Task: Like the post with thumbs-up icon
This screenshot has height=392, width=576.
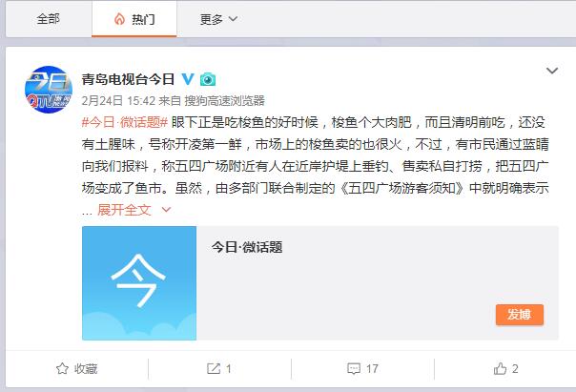Action: (x=500, y=368)
